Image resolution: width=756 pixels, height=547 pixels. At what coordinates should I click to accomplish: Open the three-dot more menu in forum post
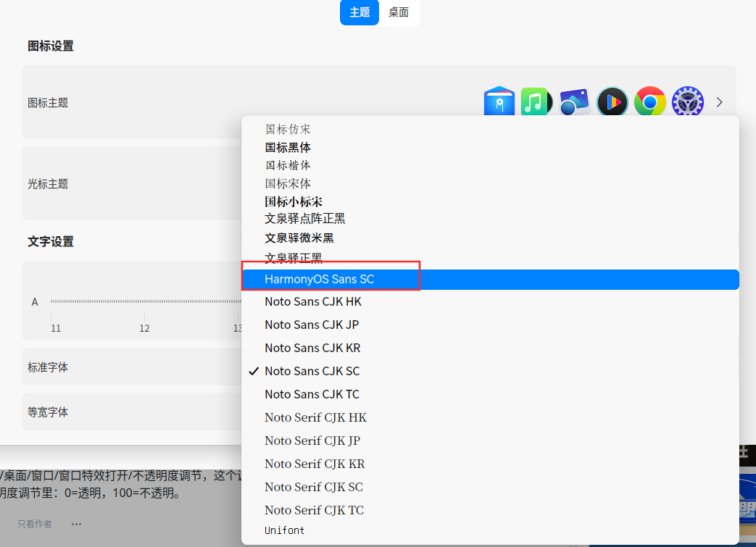tap(76, 525)
